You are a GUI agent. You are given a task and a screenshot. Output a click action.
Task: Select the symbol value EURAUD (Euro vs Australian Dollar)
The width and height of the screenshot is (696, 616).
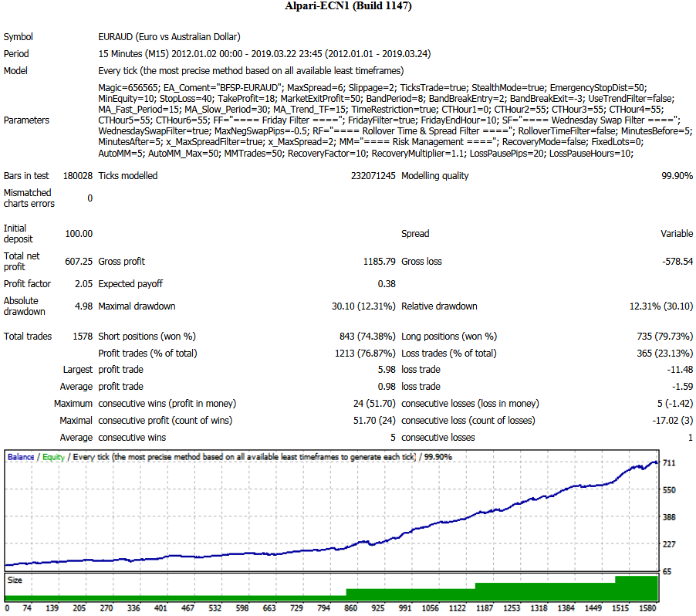pyautogui.click(x=169, y=37)
